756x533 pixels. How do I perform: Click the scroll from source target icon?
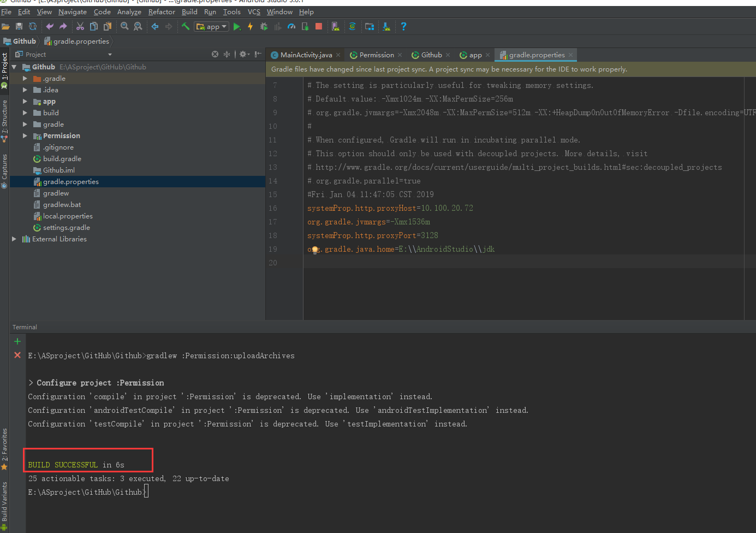tap(215, 54)
